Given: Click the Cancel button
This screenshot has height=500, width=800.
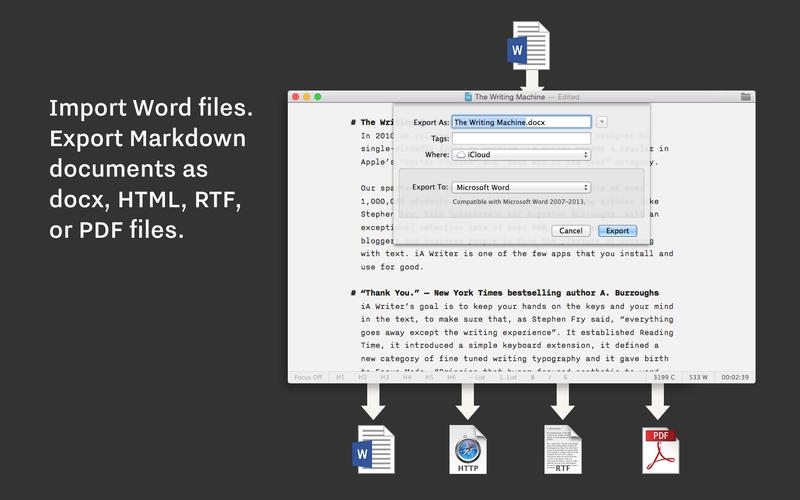Looking at the screenshot, I should [x=571, y=231].
